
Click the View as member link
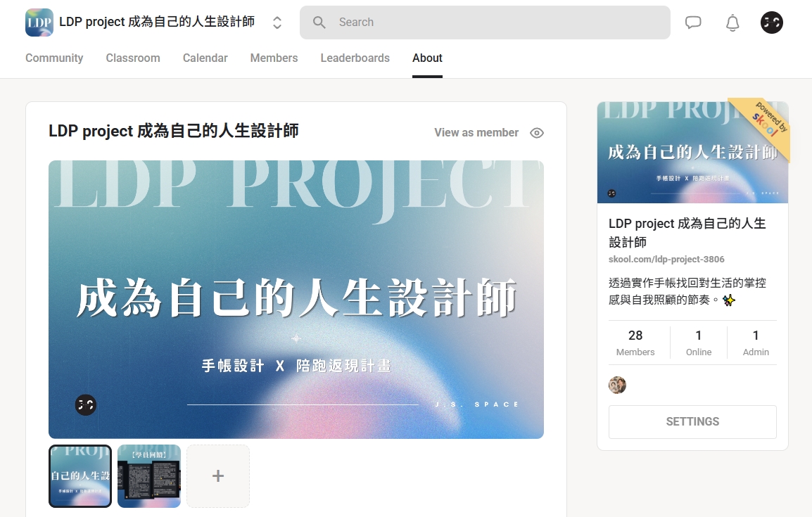point(476,132)
